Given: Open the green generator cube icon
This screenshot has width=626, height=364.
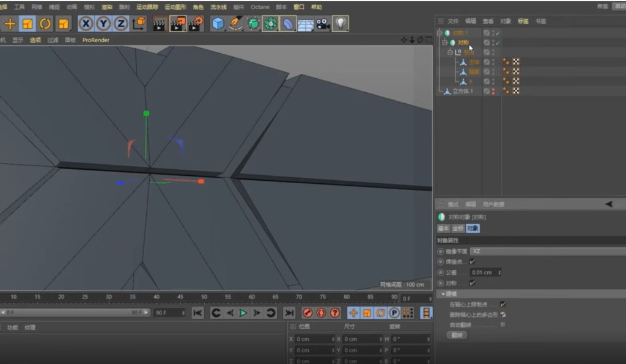Looking at the screenshot, I should coord(253,24).
